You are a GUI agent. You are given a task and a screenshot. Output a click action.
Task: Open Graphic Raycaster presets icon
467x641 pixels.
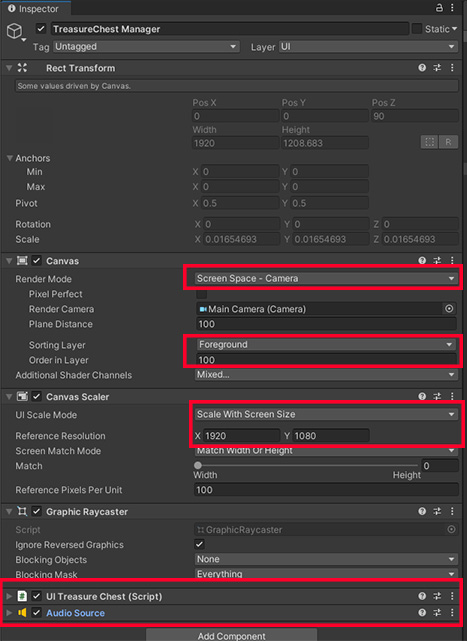tap(437, 511)
